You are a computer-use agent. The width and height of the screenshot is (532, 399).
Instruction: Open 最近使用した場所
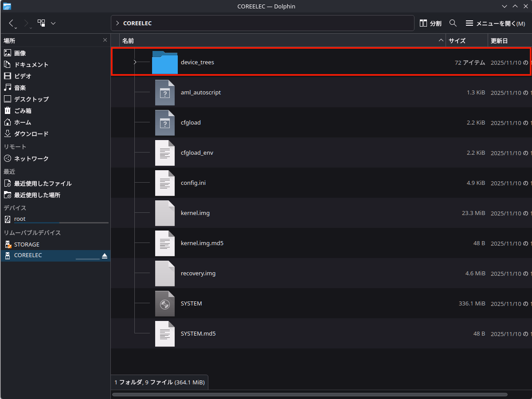pyautogui.click(x=55, y=195)
